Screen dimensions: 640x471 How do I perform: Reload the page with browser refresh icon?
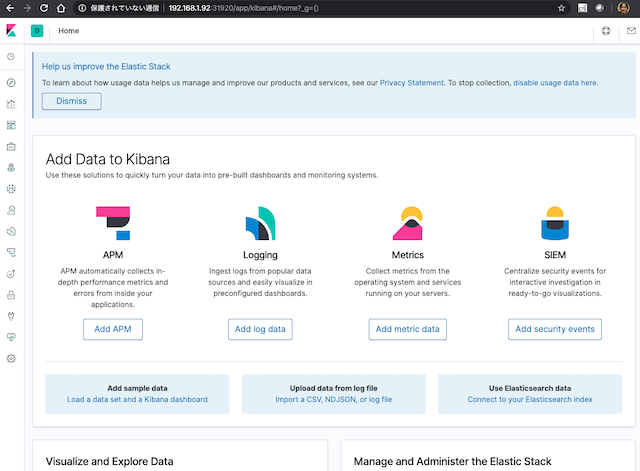coord(44,8)
